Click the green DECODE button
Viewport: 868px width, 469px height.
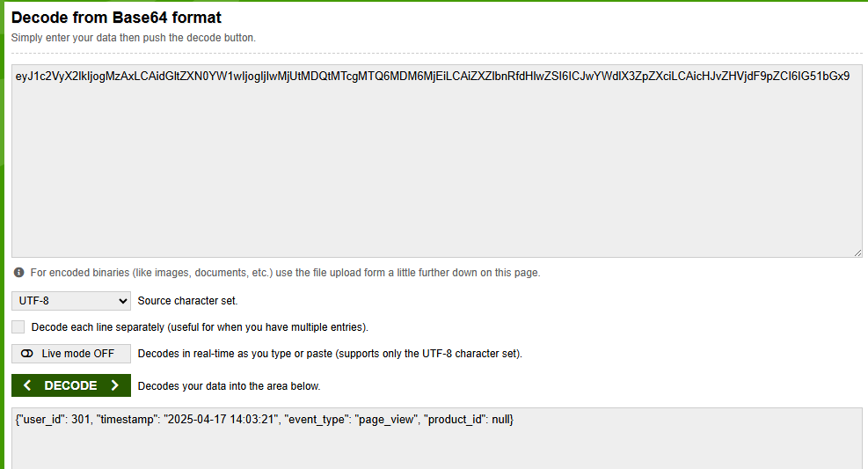point(71,385)
